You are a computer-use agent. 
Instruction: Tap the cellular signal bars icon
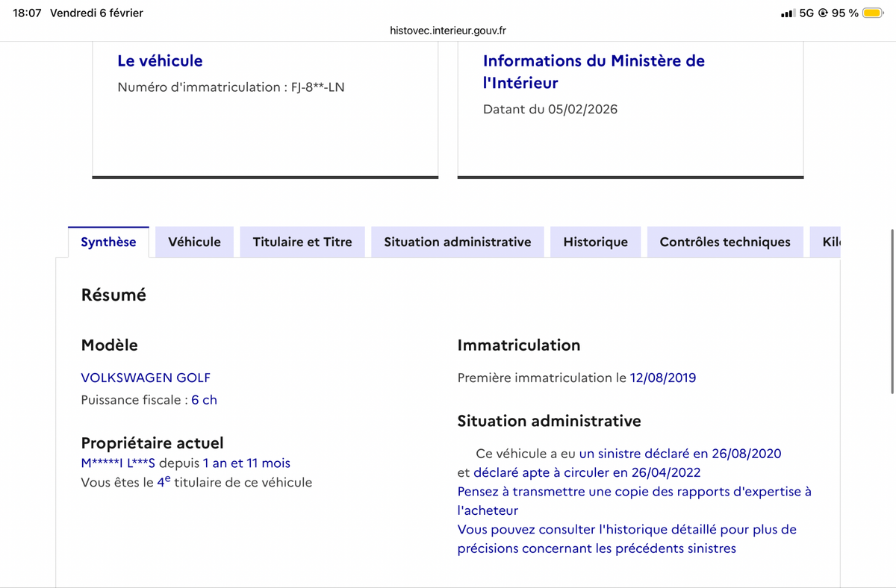(787, 13)
